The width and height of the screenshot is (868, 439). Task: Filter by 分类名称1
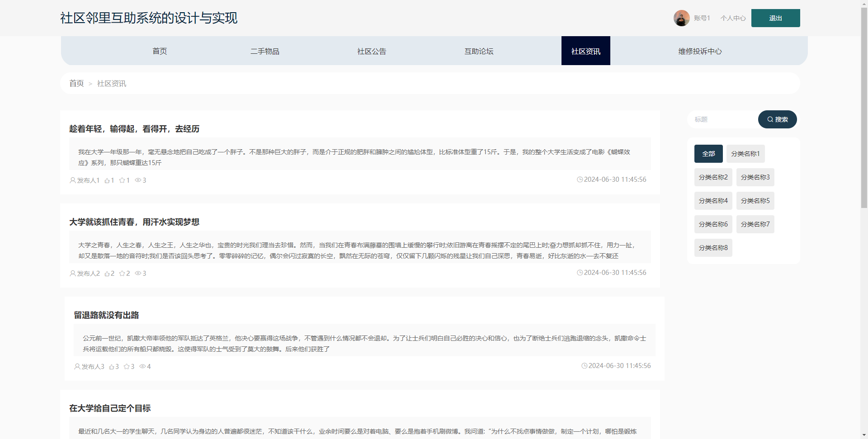(x=745, y=154)
